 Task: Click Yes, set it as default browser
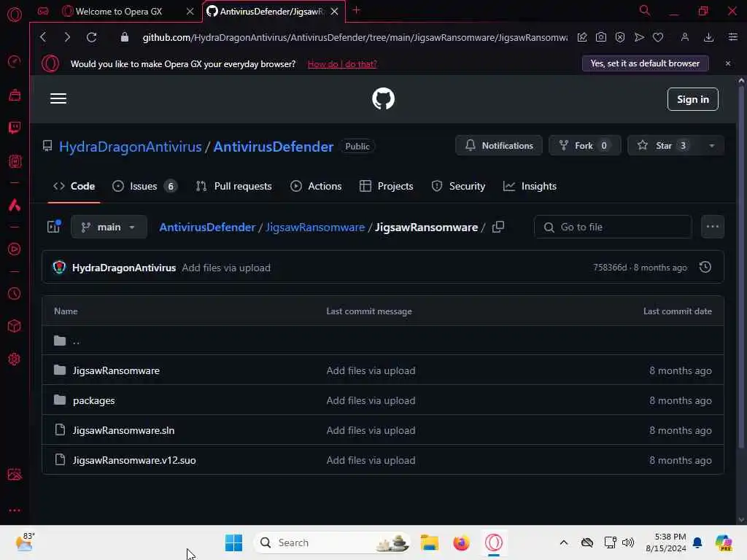[x=645, y=63]
